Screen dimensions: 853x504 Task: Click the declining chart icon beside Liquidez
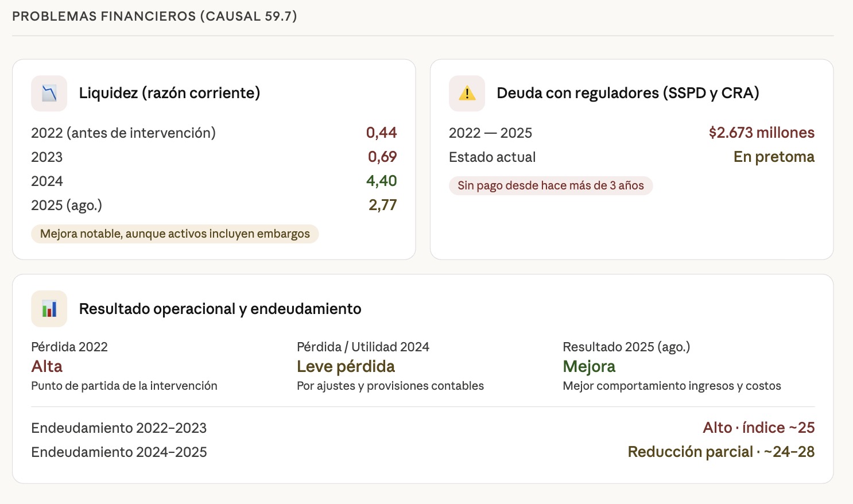coord(49,93)
